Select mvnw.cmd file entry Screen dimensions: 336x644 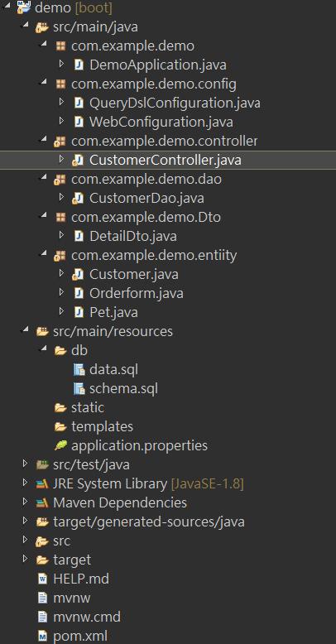tap(87, 617)
